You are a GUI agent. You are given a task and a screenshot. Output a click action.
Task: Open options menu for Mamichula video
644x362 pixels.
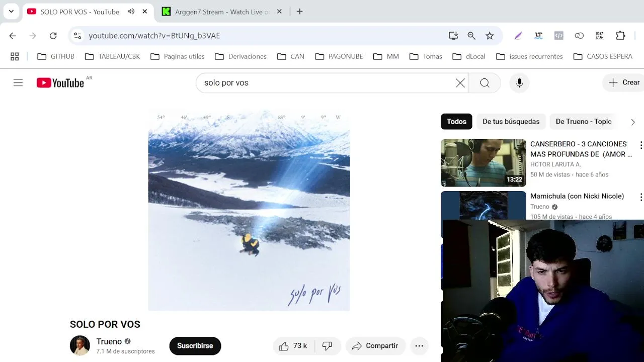[640, 197]
